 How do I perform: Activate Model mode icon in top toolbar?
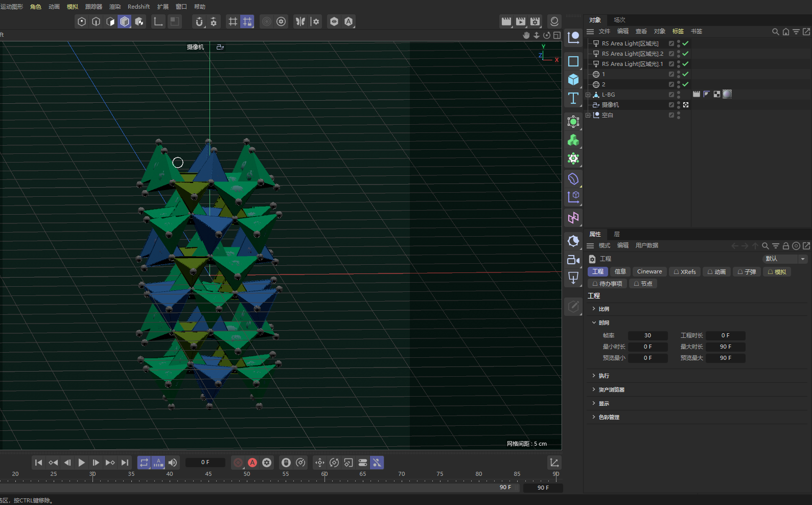point(125,21)
